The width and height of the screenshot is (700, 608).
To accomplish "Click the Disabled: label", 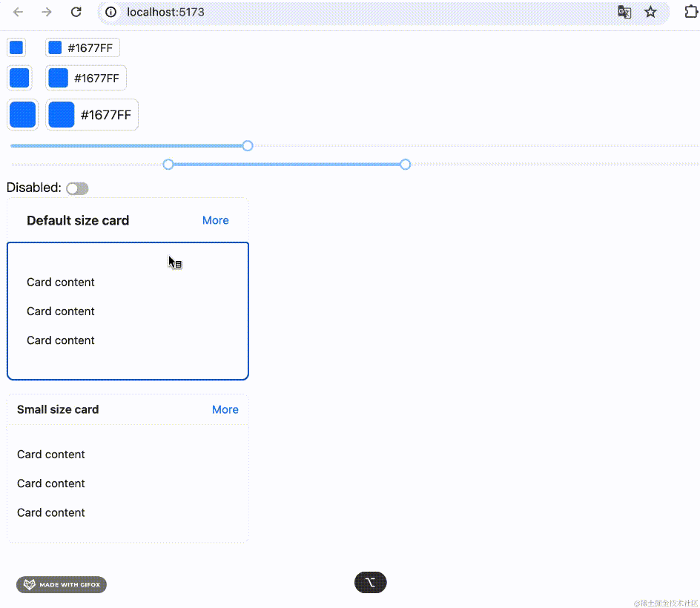I will (34, 188).
